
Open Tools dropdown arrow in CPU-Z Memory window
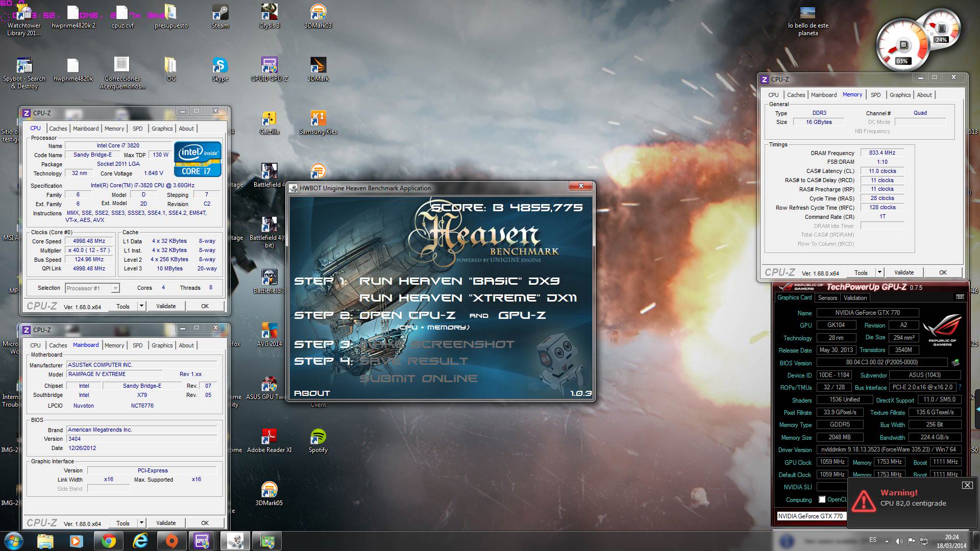pos(879,272)
